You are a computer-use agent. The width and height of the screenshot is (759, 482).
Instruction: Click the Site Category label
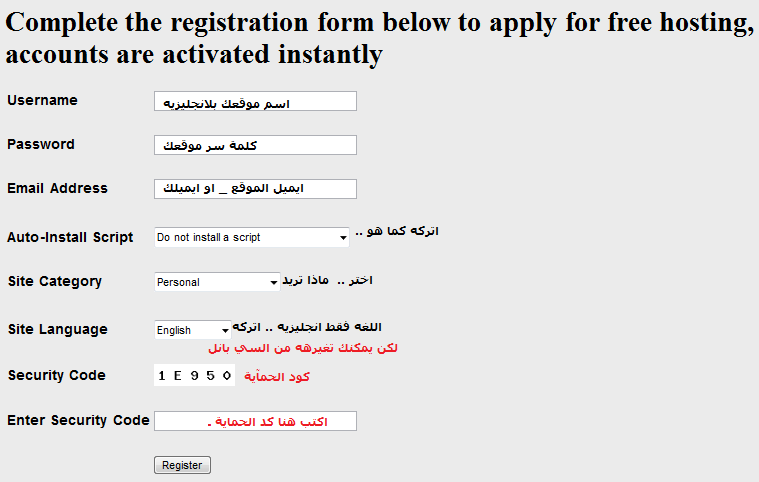coord(54,281)
